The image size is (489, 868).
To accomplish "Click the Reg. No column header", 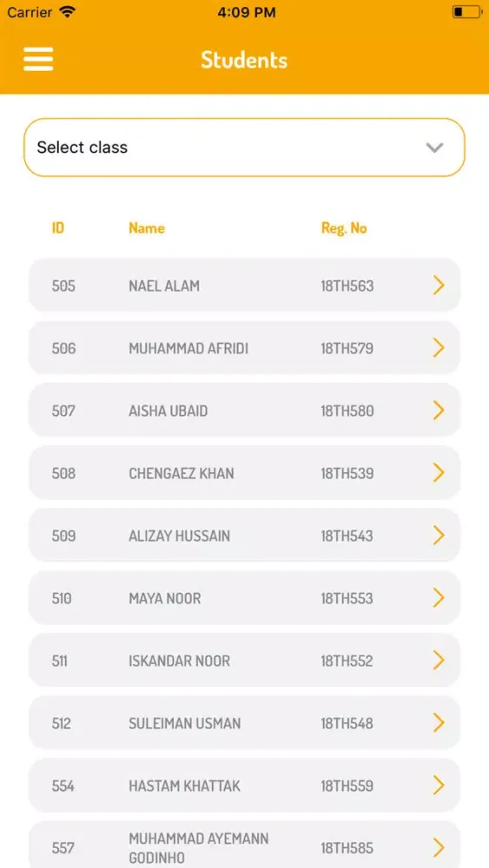I will click(x=344, y=228).
